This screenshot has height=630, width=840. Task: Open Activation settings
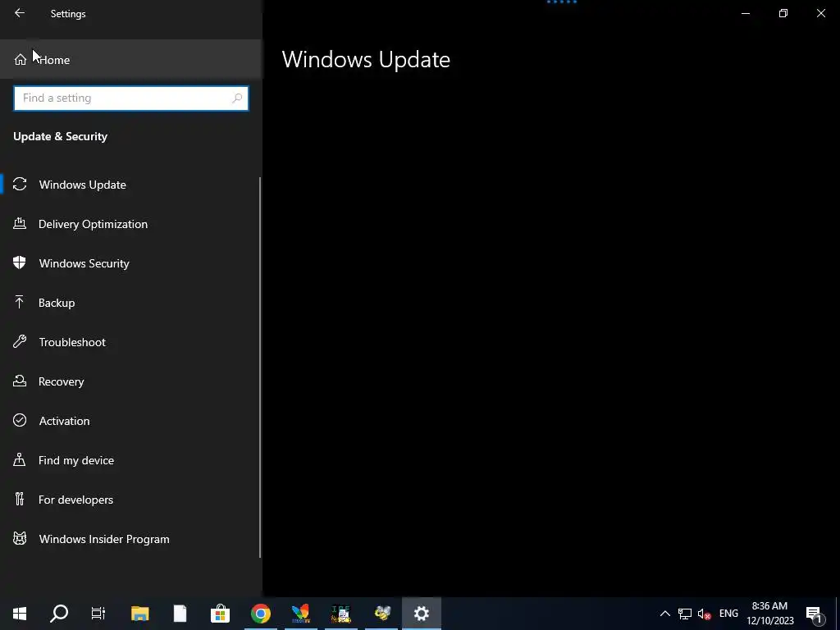pyautogui.click(x=130, y=421)
